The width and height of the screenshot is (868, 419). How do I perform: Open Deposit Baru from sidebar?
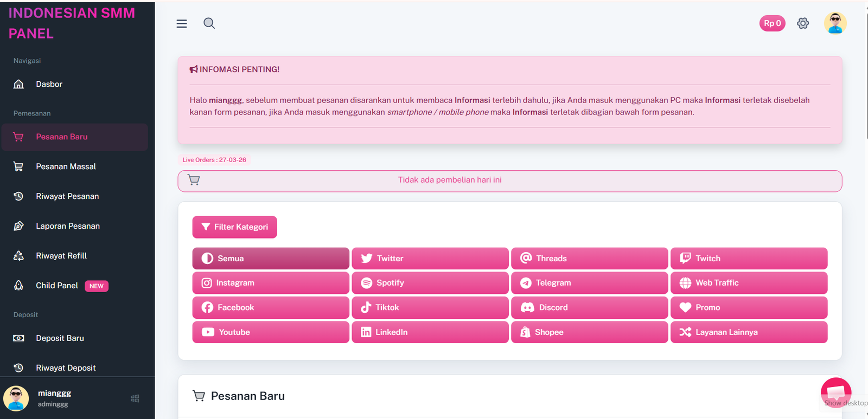tap(60, 338)
